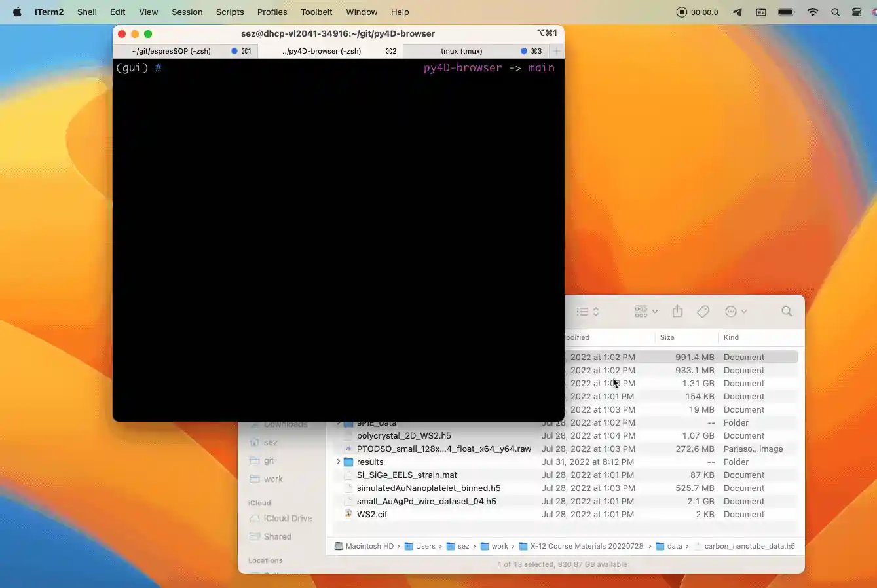Click the Finder tag icon
877x588 pixels.
703,312
